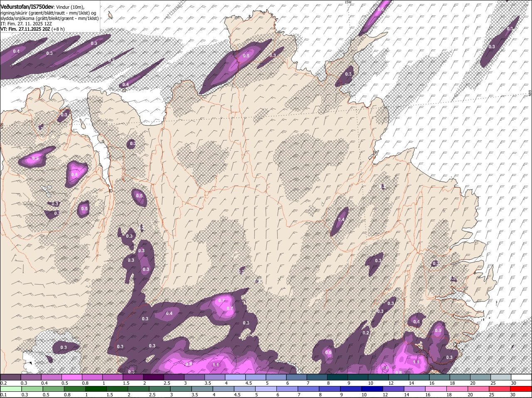Click the title text 'Veðurstofan/IS750dev'
Viewport: 532px width, 398px height.
click(27, 7)
